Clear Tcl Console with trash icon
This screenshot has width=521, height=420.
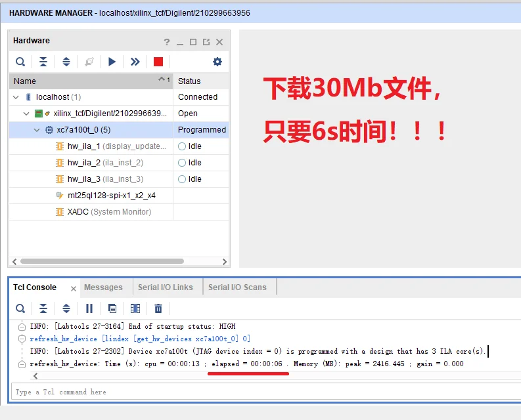[158, 309]
